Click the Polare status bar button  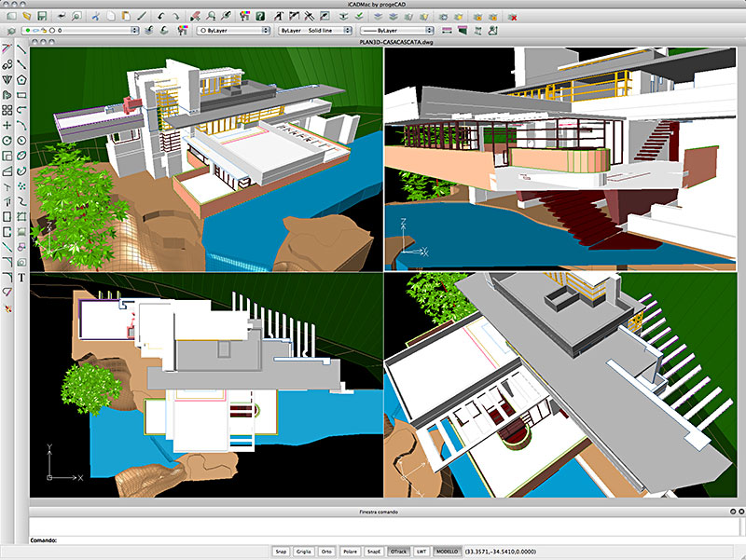coord(351,552)
